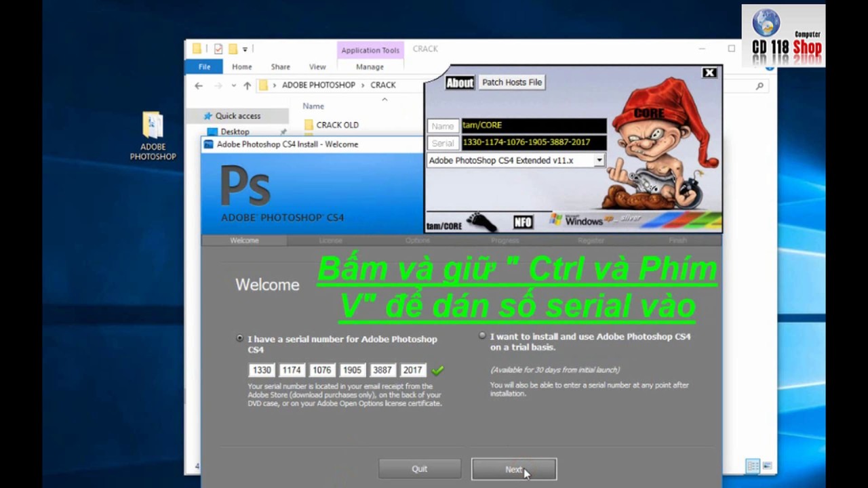Select the CRACK OLD folder name
The height and width of the screenshot is (488, 868).
click(337, 125)
